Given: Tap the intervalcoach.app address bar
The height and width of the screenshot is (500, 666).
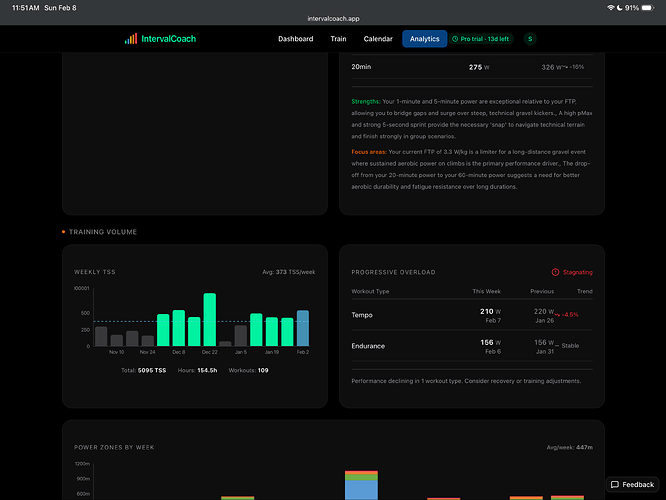Looking at the screenshot, I should (x=333, y=18).
